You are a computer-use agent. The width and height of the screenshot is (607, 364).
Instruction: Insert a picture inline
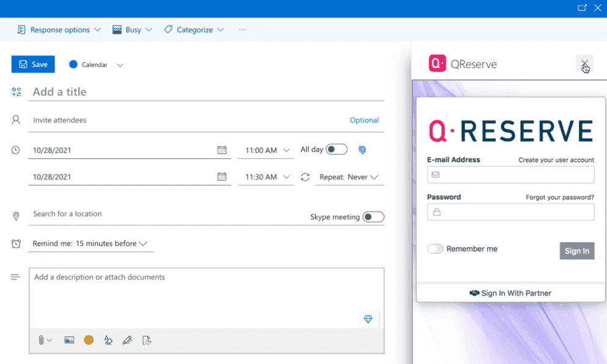69,340
